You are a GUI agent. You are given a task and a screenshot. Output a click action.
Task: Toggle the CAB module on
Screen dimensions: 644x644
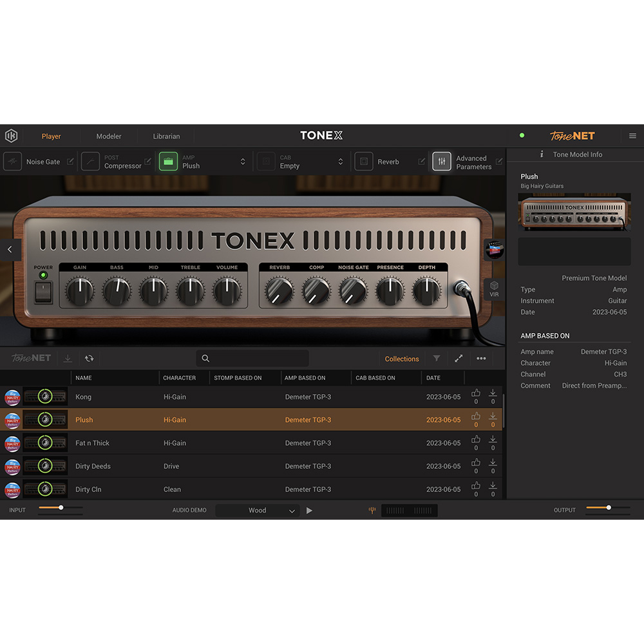coord(266,162)
